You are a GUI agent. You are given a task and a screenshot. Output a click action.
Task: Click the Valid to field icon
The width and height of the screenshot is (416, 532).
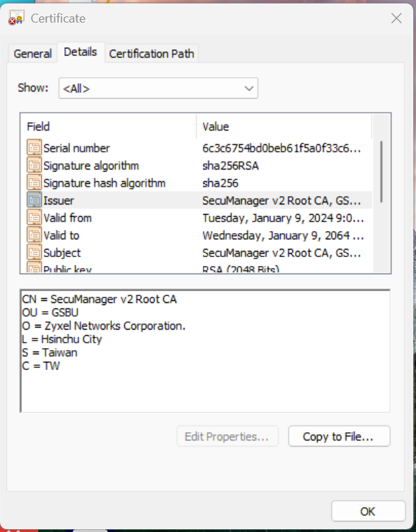pos(34,235)
